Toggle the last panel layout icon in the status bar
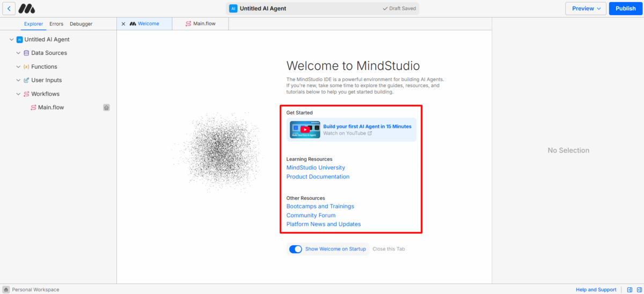 tap(638, 290)
